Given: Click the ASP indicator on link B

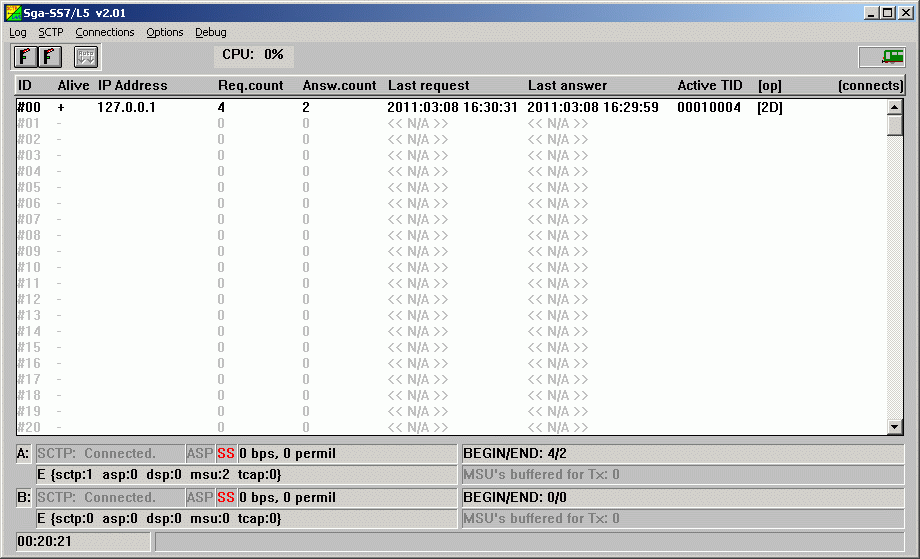Looking at the screenshot, I should (200, 497).
